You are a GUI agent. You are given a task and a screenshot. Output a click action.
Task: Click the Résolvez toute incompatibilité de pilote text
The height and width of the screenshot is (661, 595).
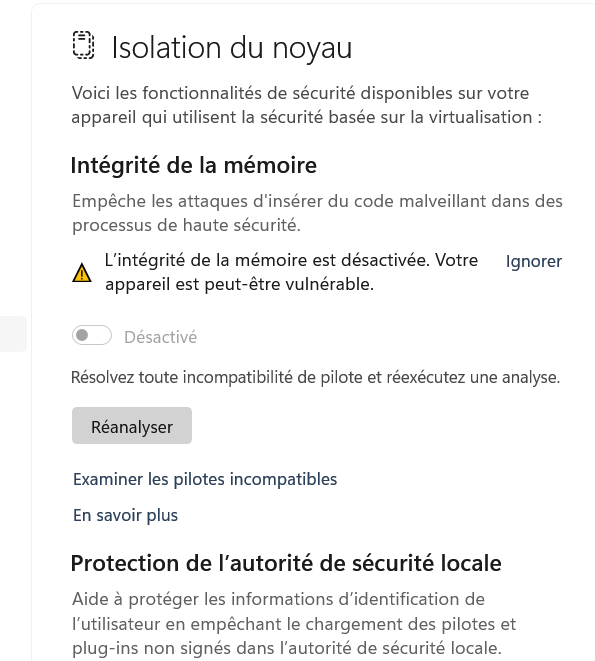point(315,377)
